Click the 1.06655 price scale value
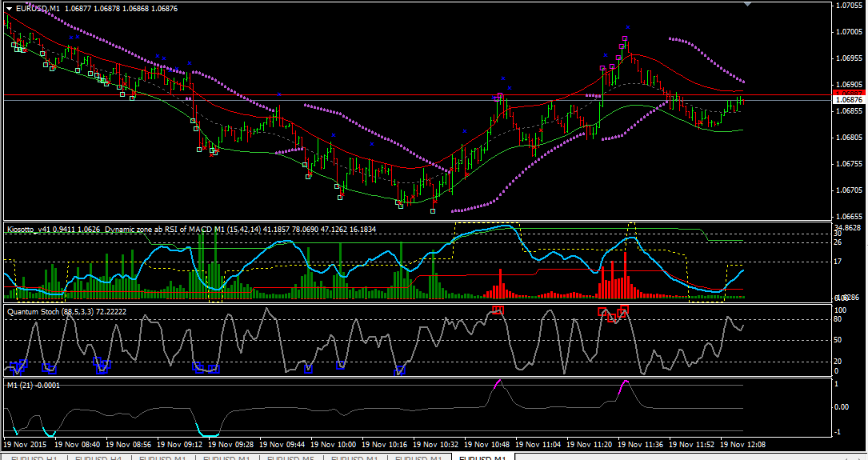The width and height of the screenshot is (868, 460). tap(849, 217)
